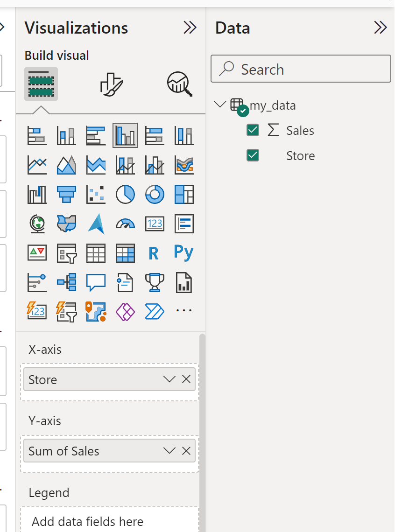The image size is (395, 532).
Task: Click the field wells vertical scrollbar
Action: point(202,433)
